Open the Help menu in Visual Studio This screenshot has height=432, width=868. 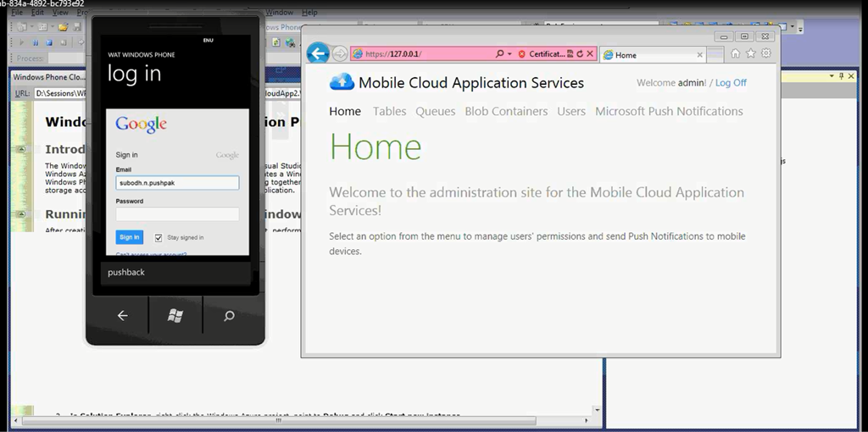click(309, 12)
